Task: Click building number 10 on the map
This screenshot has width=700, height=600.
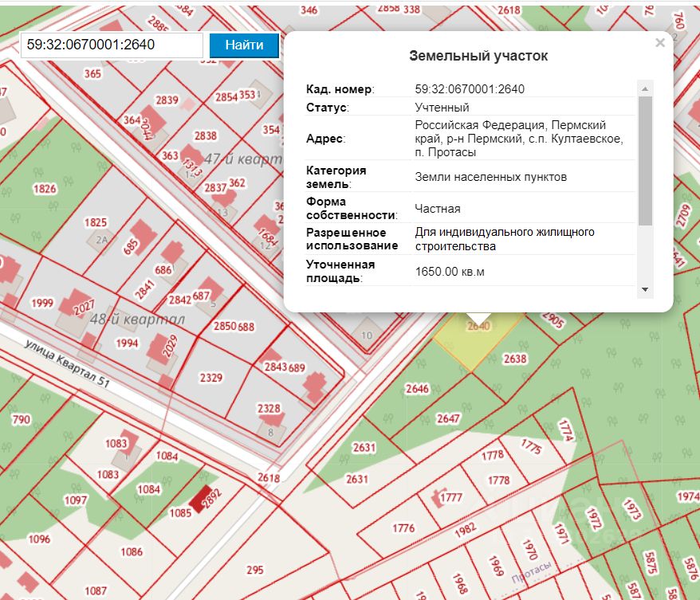Action: point(367,335)
